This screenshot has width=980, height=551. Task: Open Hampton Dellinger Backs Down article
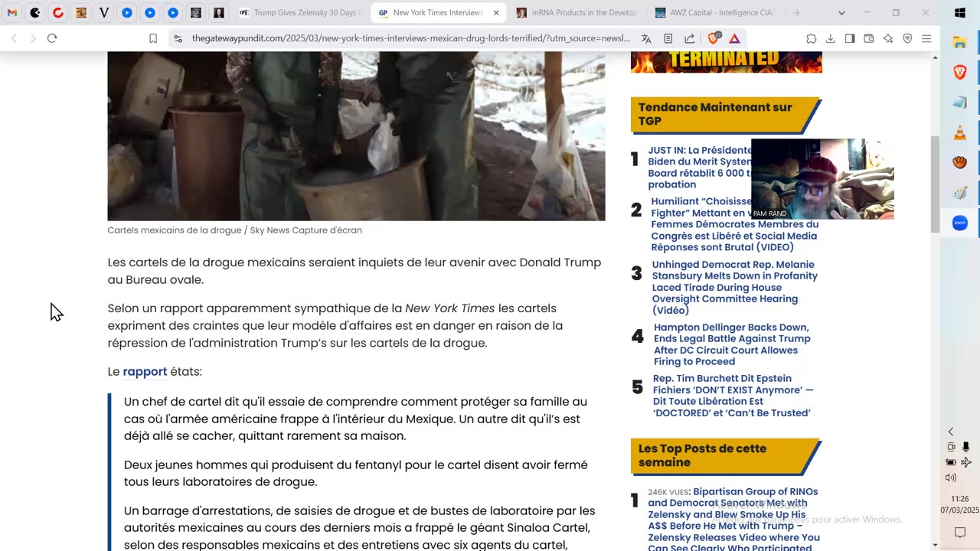[732, 344]
